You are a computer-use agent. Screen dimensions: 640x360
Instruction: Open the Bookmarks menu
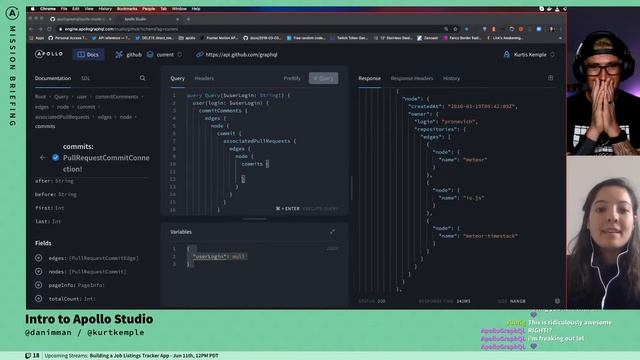[x=127, y=9]
